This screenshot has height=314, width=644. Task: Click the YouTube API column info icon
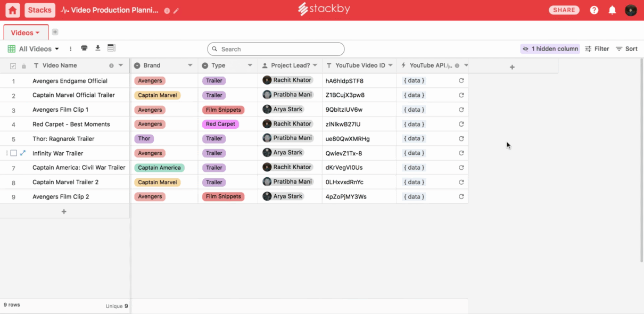point(457,66)
